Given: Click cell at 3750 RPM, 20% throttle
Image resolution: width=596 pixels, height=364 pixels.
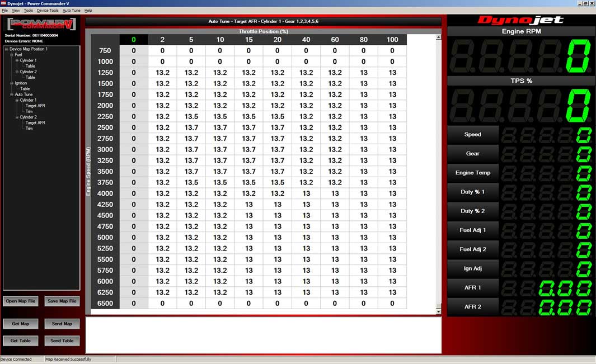Looking at the screenshot, I should pos(278,182).
